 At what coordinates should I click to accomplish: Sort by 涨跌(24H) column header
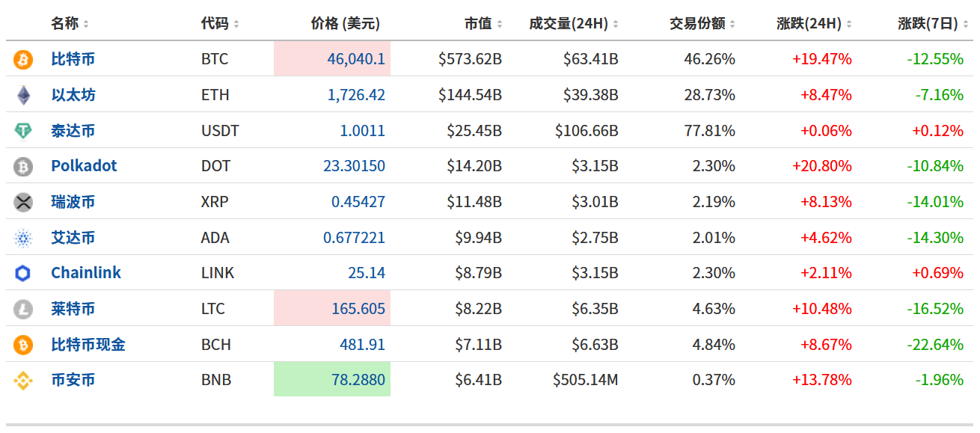(x=815, y=24)
